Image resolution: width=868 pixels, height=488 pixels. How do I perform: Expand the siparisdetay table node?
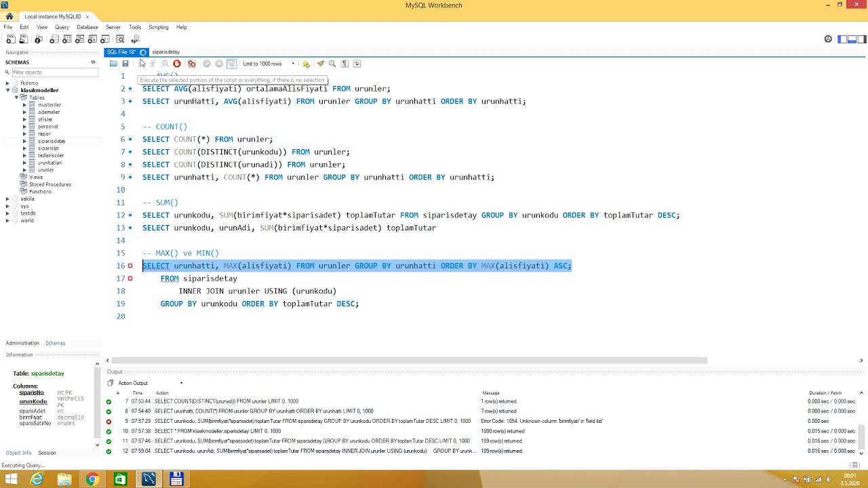tap(24, 141)
